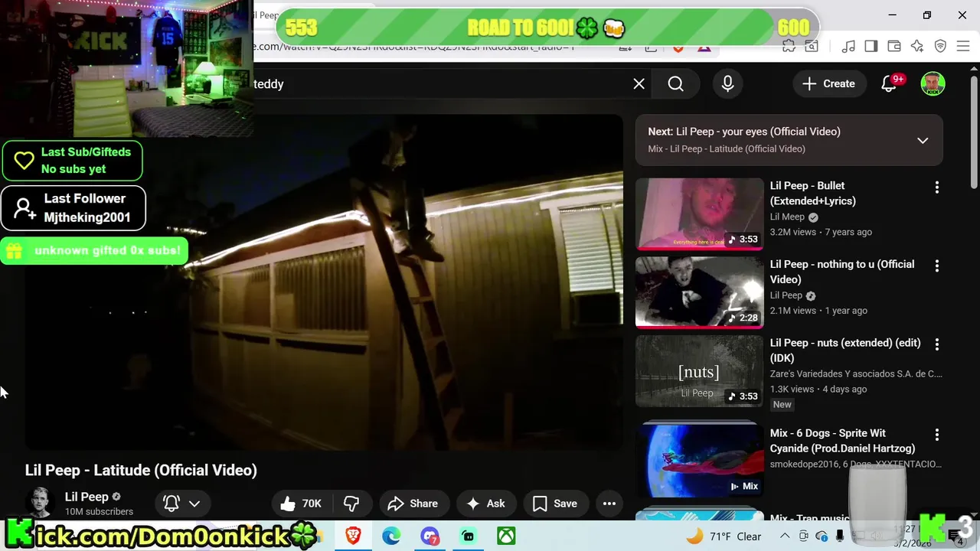The height and width of the screenshot is (551, 980).
Task: Click the Brave Shields lion icon in address bar
Action: [x=678, y=48]
